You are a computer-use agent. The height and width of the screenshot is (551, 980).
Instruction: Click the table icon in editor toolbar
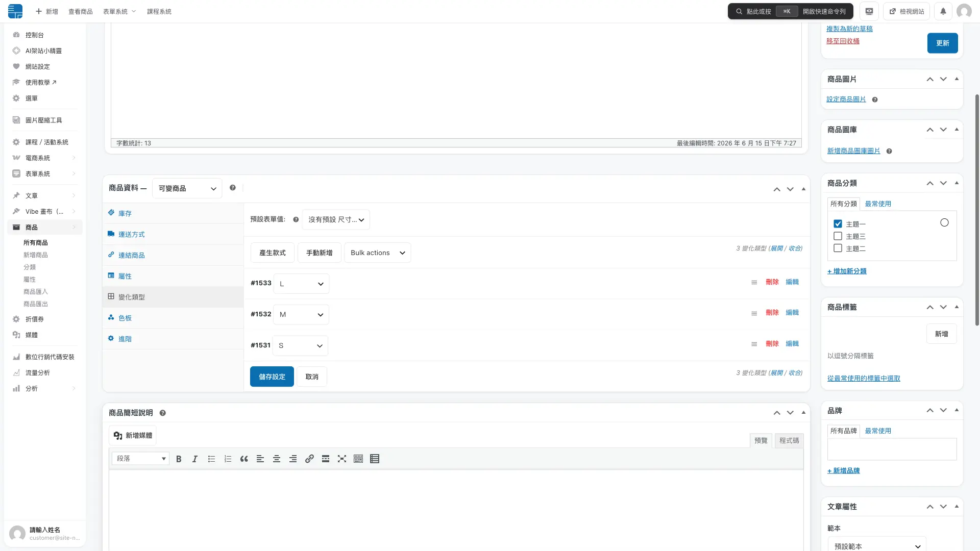[x=375, y=459]
